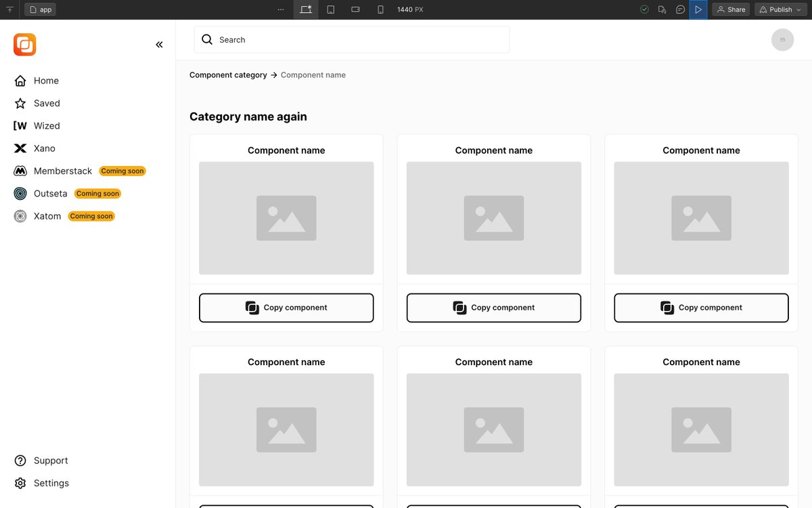Image resolution: width=812 pixels, height=508 pixels.
Task: Click Copy component in first-row right card
Action: pos(701,308)
